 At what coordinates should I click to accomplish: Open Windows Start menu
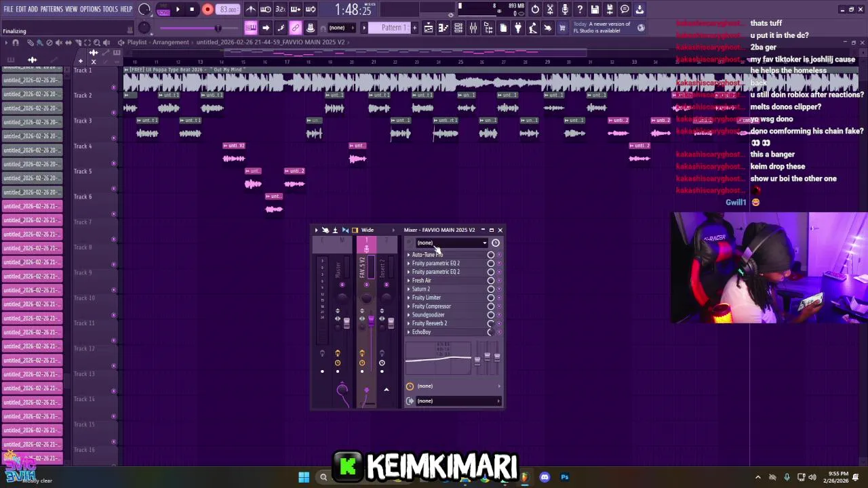click(x=304, y=477)
